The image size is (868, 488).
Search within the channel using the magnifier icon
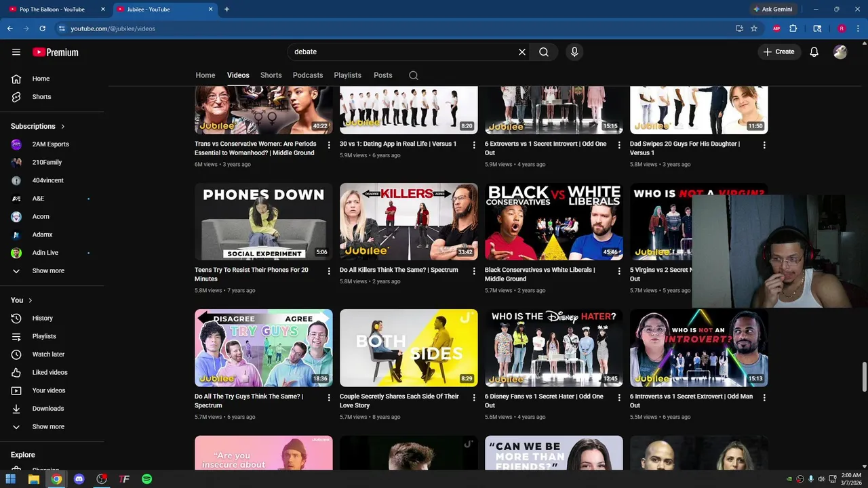[x=414, y=75]
